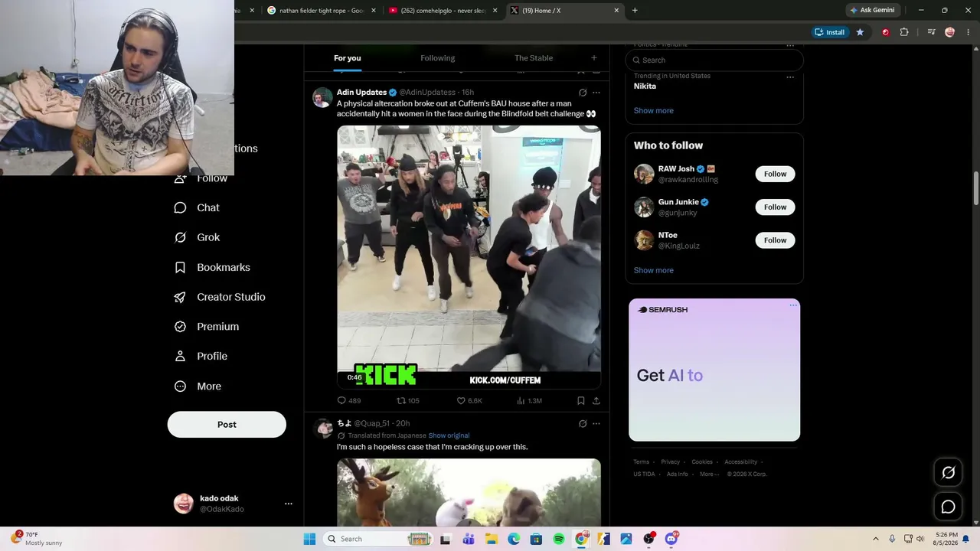Open the More circle icon in the sidebar
Screen dimensions: 980x551
coord(180,386)
